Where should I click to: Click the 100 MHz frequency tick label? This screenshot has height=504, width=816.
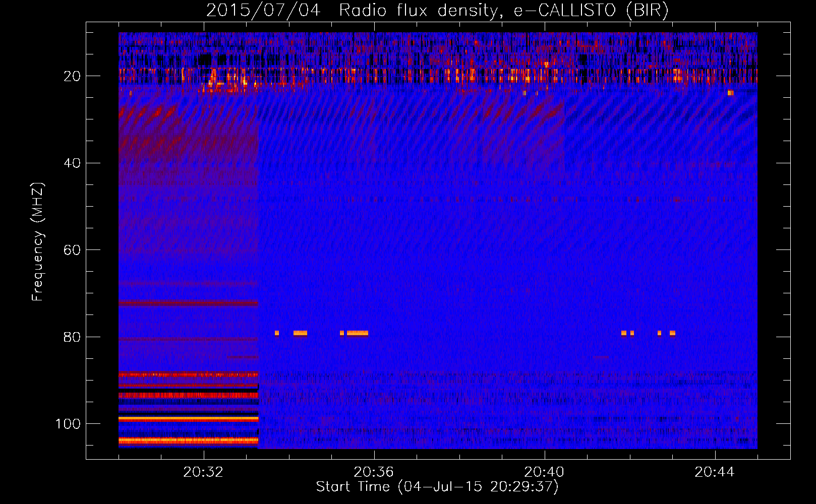click(68, 424)
